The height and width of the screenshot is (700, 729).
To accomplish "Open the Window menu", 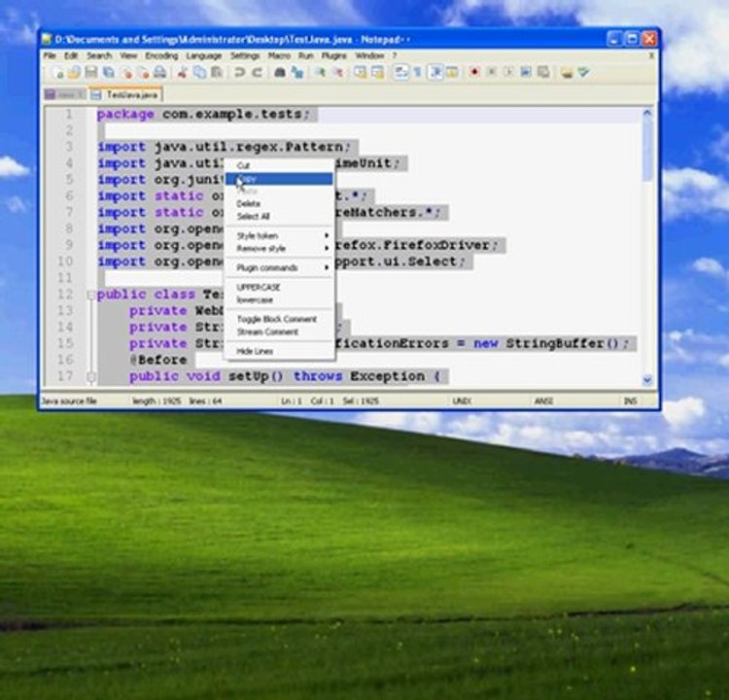I will [369, 55].
